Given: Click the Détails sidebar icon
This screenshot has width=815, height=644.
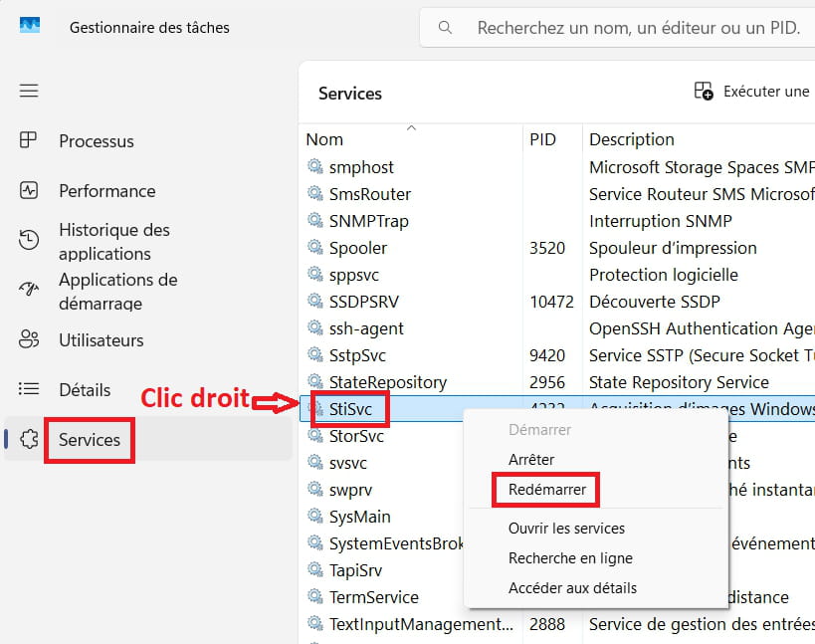Looking at the screenshot, I should [x=29, y=389].
